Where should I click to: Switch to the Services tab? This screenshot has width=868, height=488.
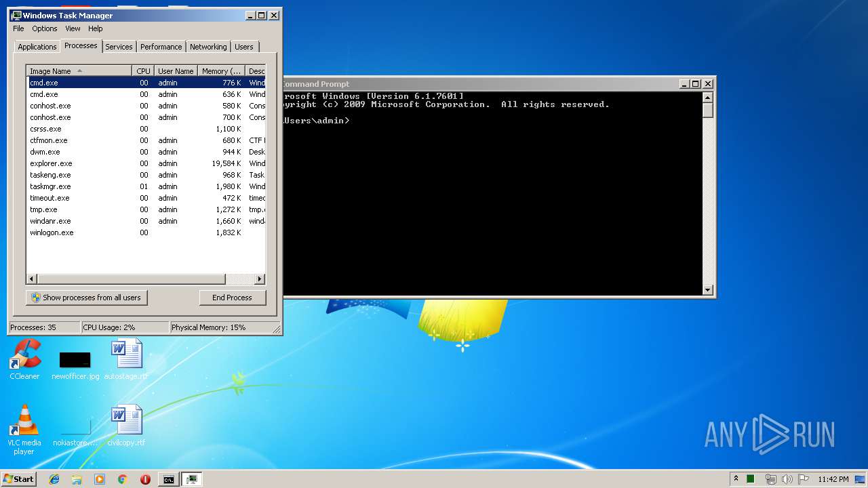point(119,47)
